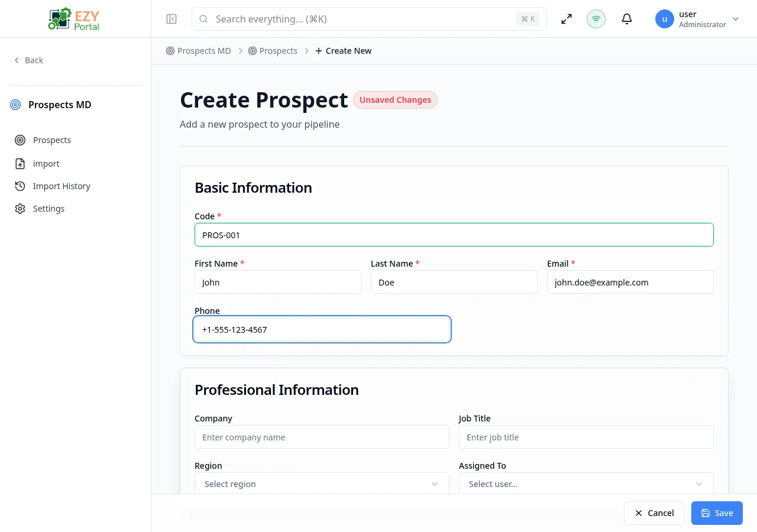This screenshot has height=532, width=757.
Task: Open the Assigned To user selector
Action: 585,484
